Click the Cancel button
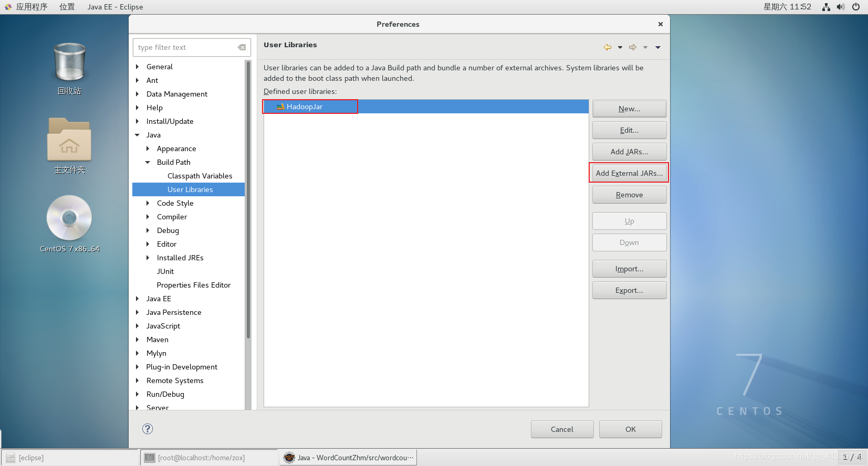The width and height of the screenshot is (868, 466). pyautogui.click(x=562, y=429)
